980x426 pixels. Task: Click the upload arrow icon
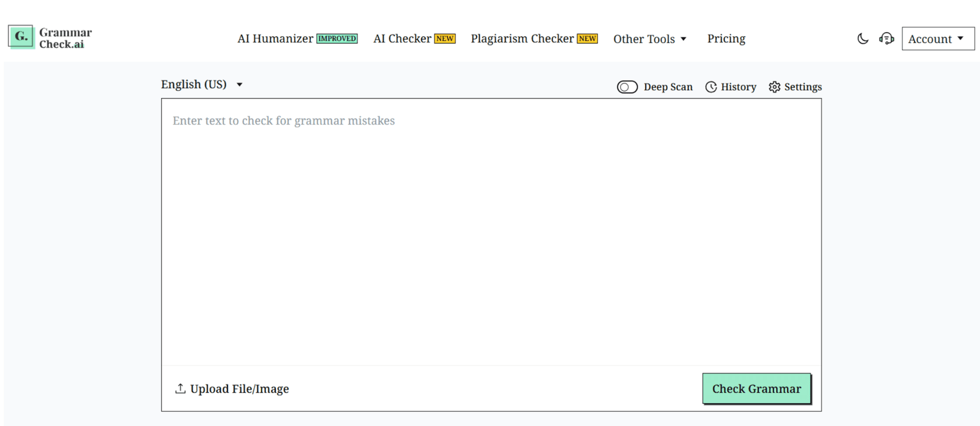(x=180, y=388)
